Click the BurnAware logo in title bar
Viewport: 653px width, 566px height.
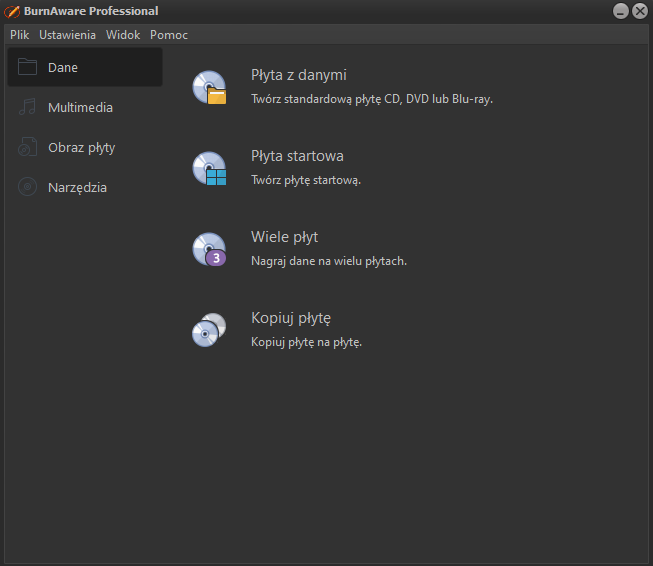[12, 12]
